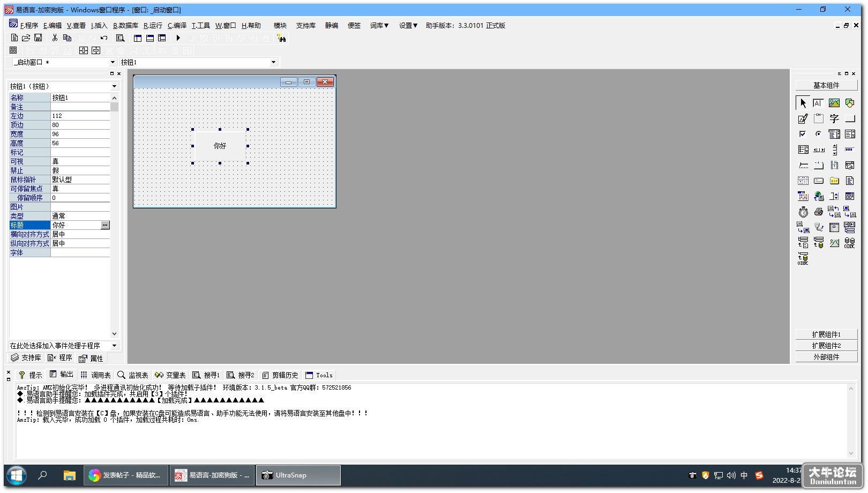Select the pointer arrow component tool
The image size is (868, 493).
[803, 103]
